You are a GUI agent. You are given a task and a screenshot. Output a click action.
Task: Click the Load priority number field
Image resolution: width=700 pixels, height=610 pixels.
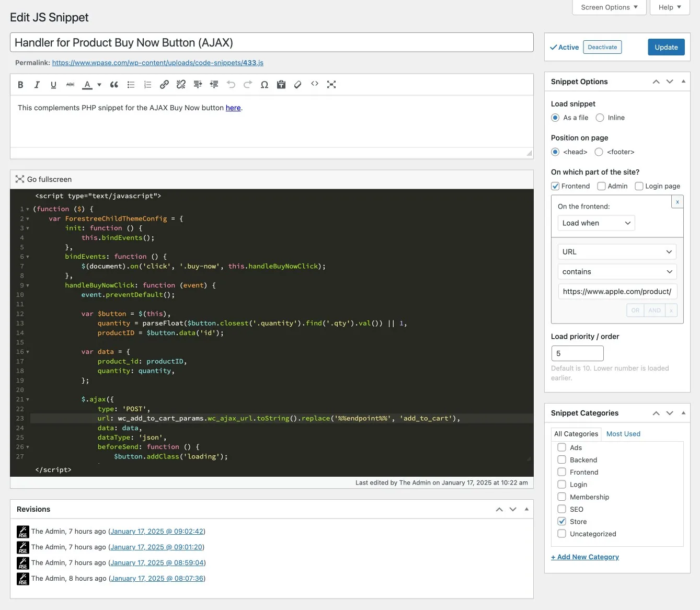click(x=577, y=353)
